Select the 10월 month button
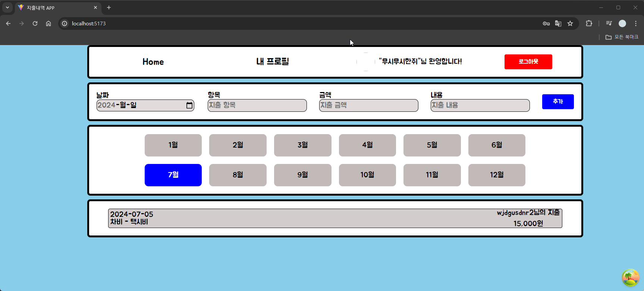The width and height of the screenshot is (644, 291). pyautogui.click(x=367, y=175)
